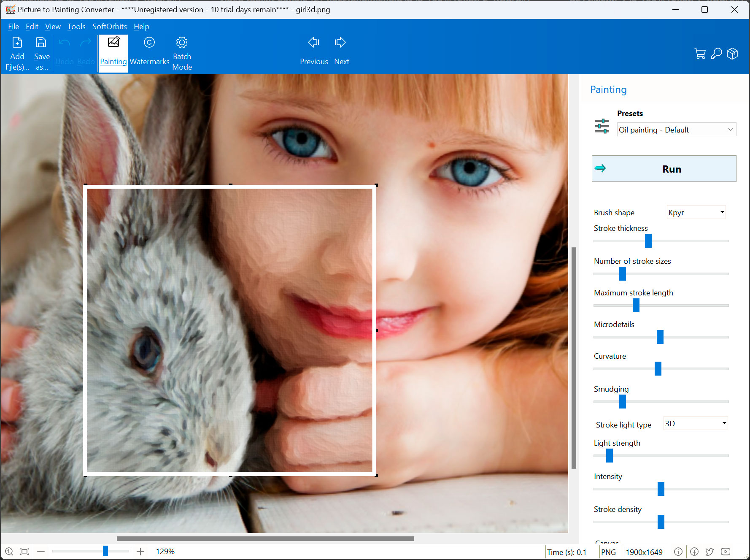Click the Stroke density slider handle
Screen dimensions: 750x560
click(x=661, y=522)
